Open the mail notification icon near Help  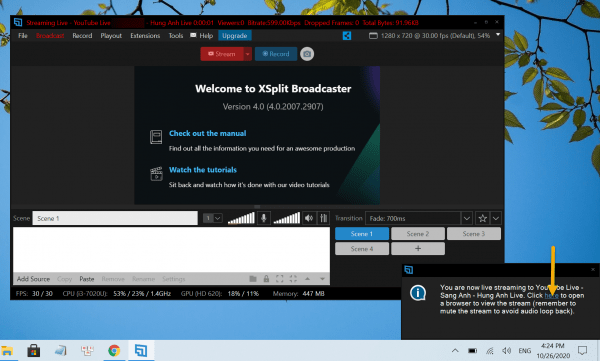(x=193, y=35)
